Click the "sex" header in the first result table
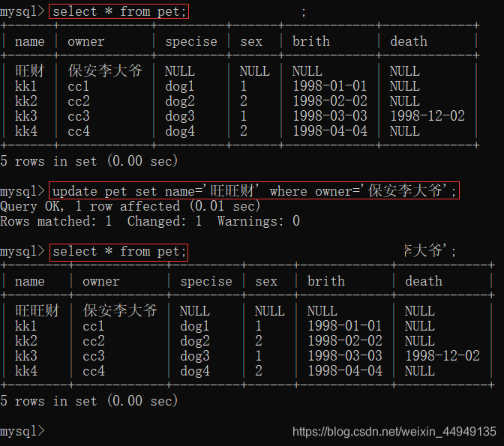Screen dimensions: 504x446 [251, 41]
